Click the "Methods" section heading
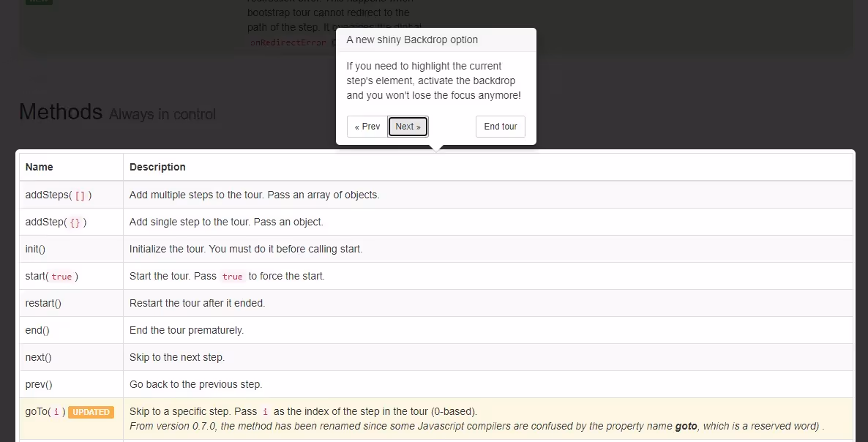This screenshot has height=442, width=868. (61, 112)
